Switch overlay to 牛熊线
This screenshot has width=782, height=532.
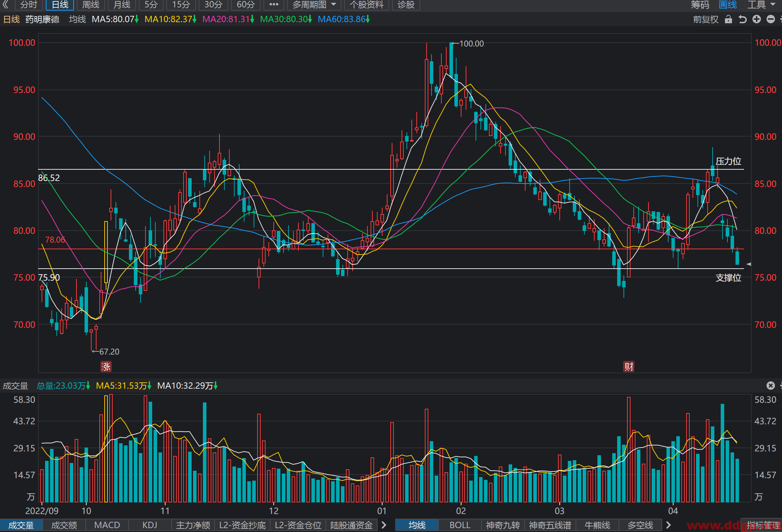(597, 525)
